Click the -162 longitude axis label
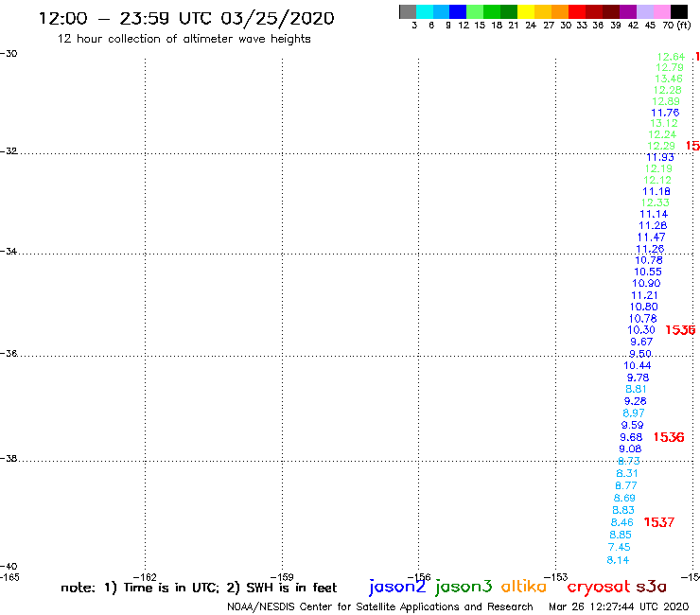Image resolution: width=700 pixels, height=615 pixels. pos(145,577)
